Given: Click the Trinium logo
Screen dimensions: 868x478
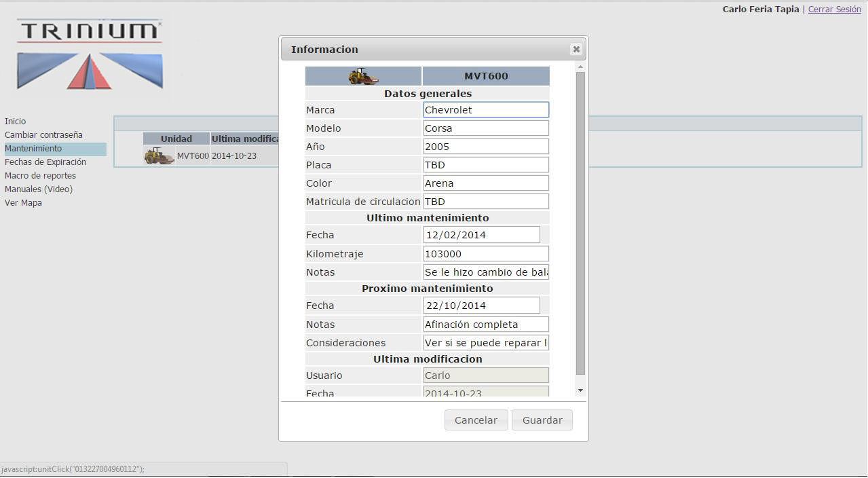Looking at the screenshot, I should coord(90,54).
